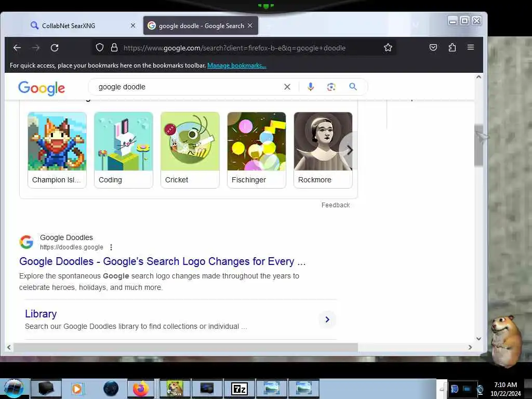Search by image with Lens icon

[331, 87]
